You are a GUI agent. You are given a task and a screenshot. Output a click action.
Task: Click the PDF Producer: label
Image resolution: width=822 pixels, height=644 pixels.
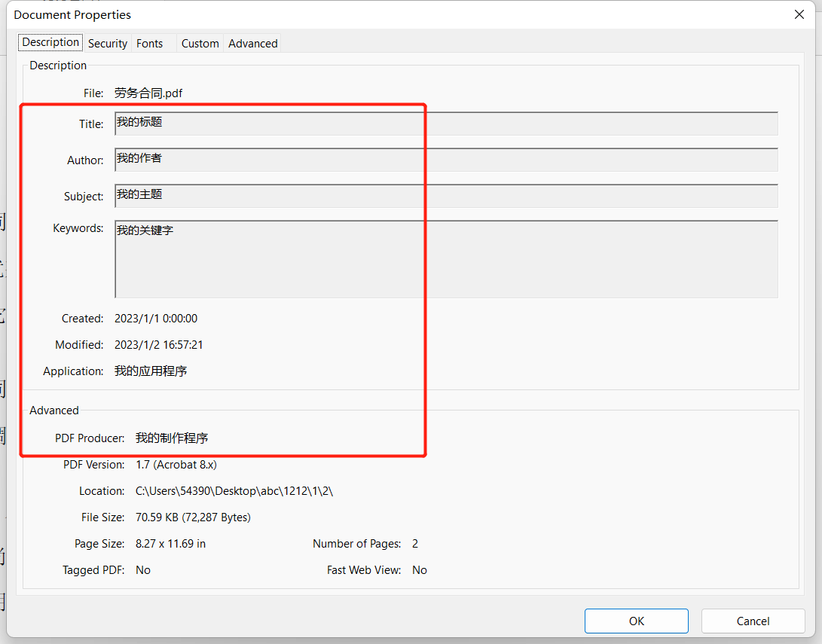point(90,438)
